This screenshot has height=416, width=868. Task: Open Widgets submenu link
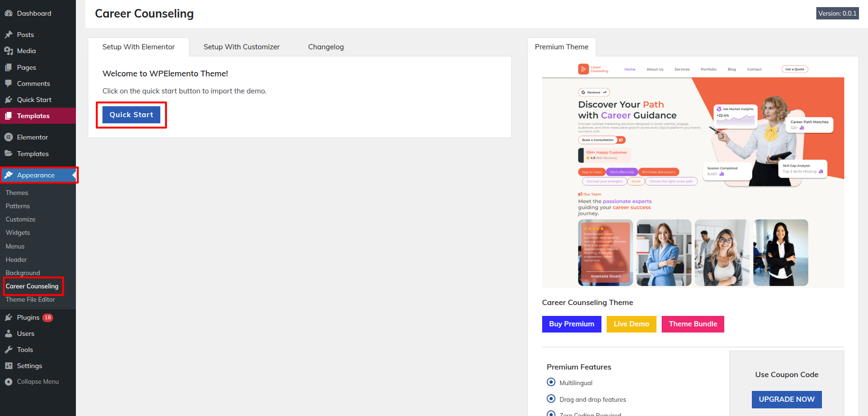tap(18, 232)
